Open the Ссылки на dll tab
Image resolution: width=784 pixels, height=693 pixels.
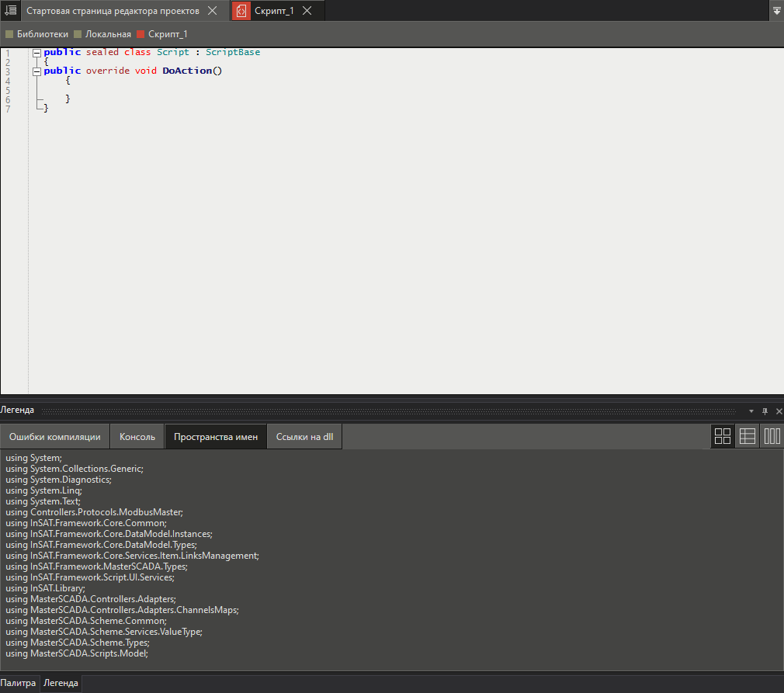tap(304, 436)
